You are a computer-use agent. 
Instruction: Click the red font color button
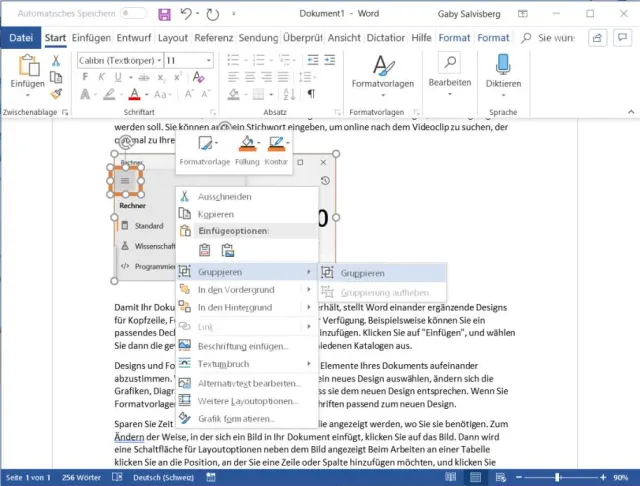click(x=134, y=95)
